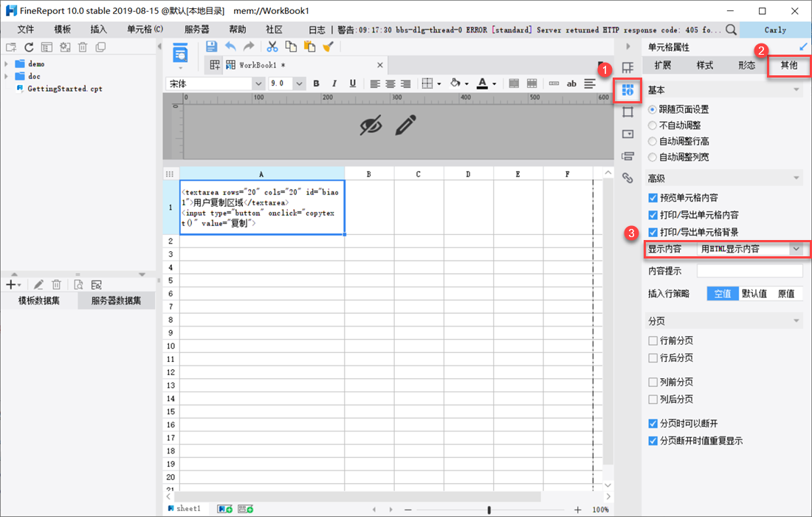This screenshot has height=517, width=812.
Task: Toggle italic formatting
Action: 334,83
